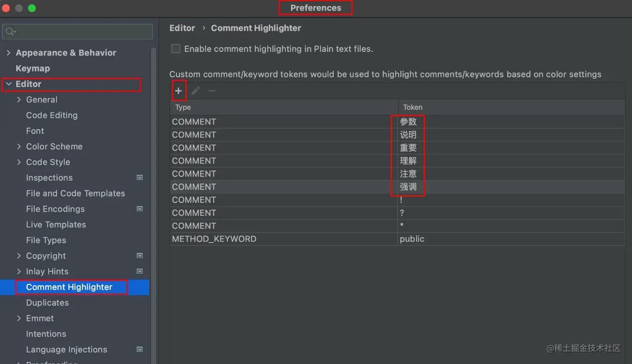Open the Duplicates settings page
The width and height of the screenshot is (632, 364).
pyautogui.click(x=47, y=303)
